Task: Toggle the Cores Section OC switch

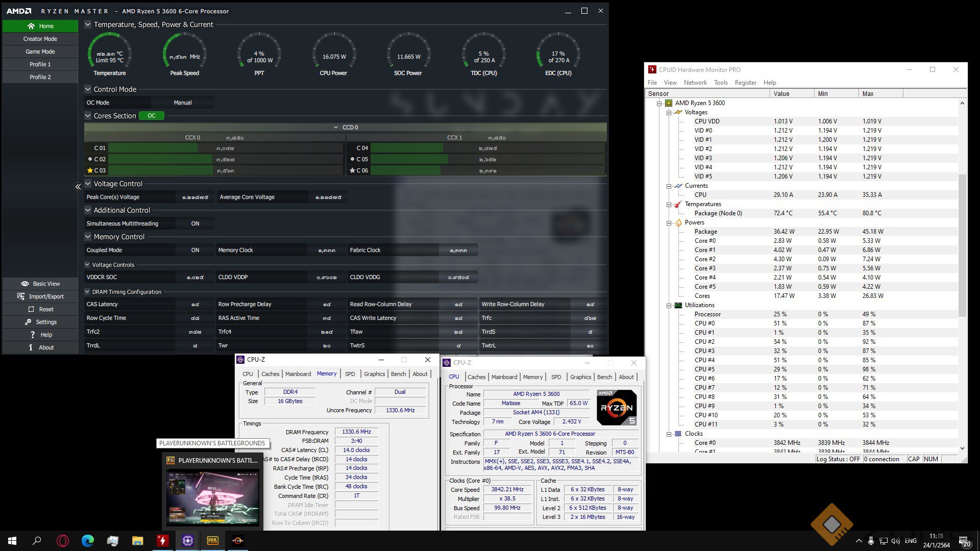Action: pos(152,116)
